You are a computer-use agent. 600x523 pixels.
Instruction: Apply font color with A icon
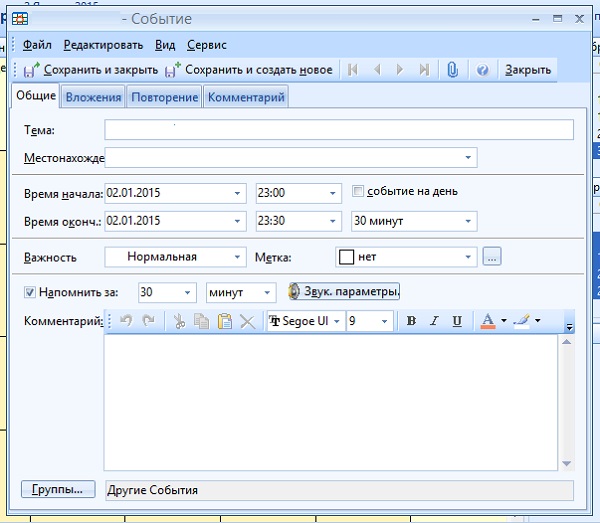click(488, 321)
